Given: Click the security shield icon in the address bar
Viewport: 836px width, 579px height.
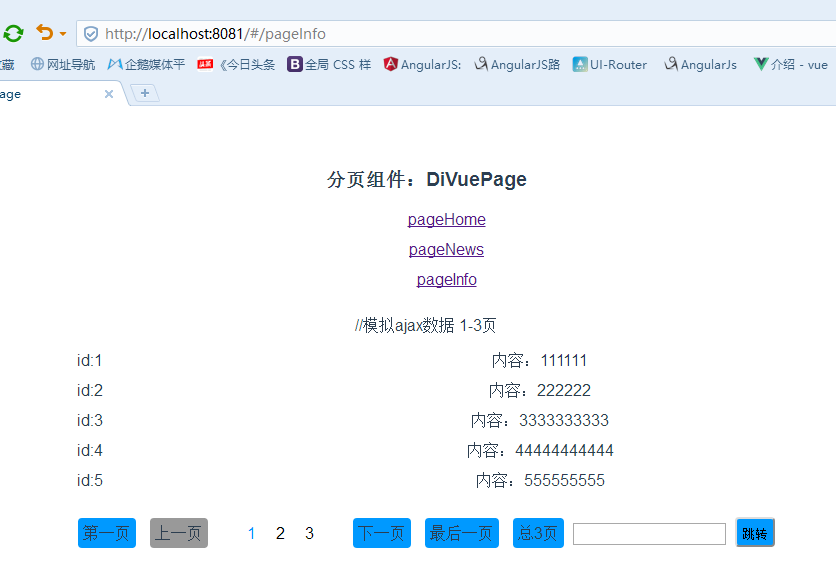Looking at the screenshot, I should [91, 34].
